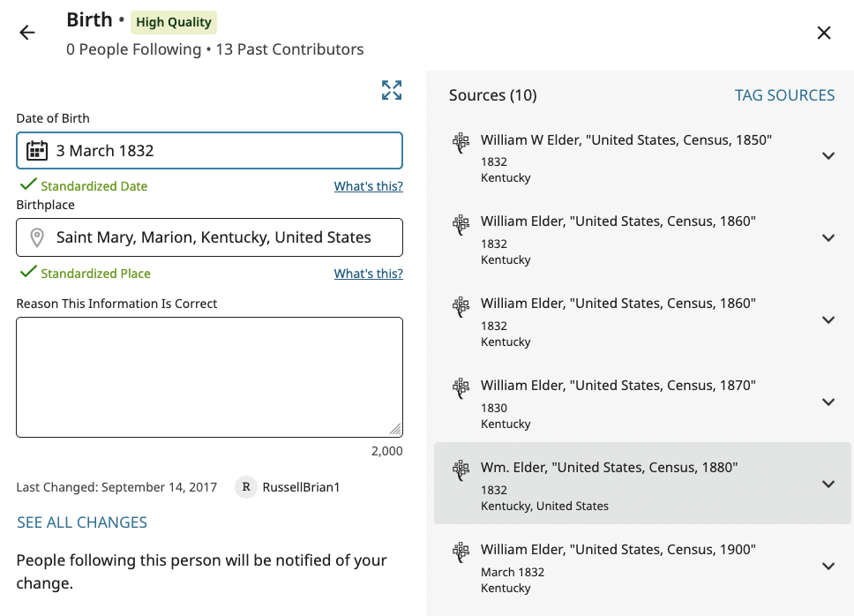Close the Birth panel with the X
The image size is (854, 616).
824,33
